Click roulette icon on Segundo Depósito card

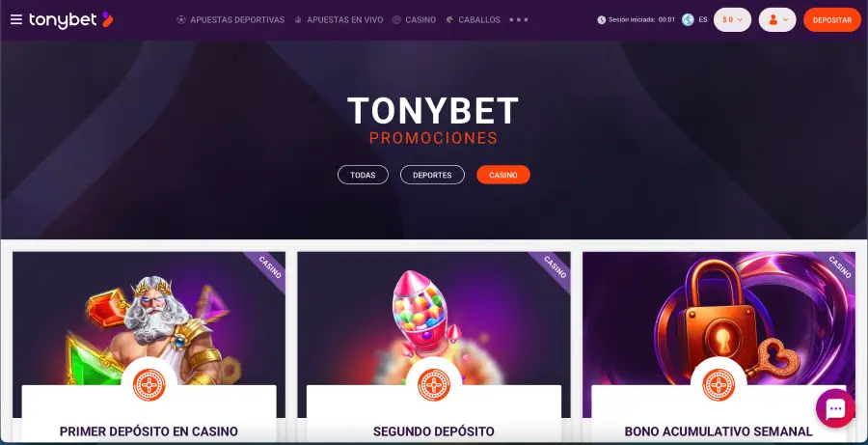(433, 384)
